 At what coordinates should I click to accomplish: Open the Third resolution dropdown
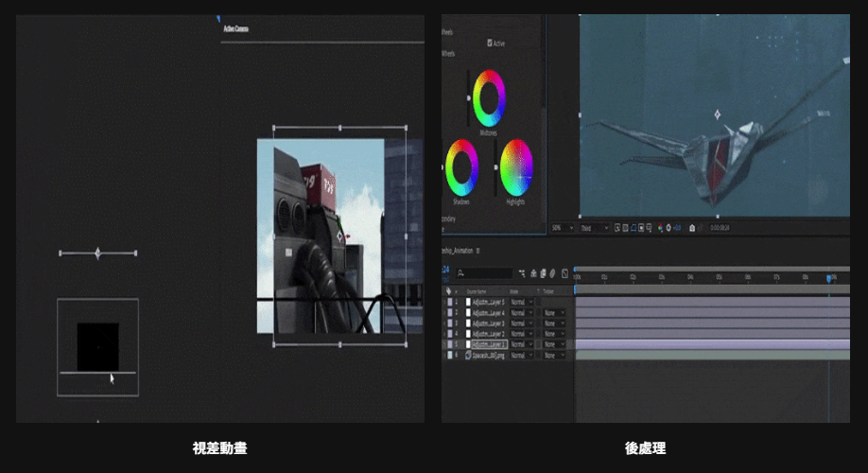pos(594,228)
